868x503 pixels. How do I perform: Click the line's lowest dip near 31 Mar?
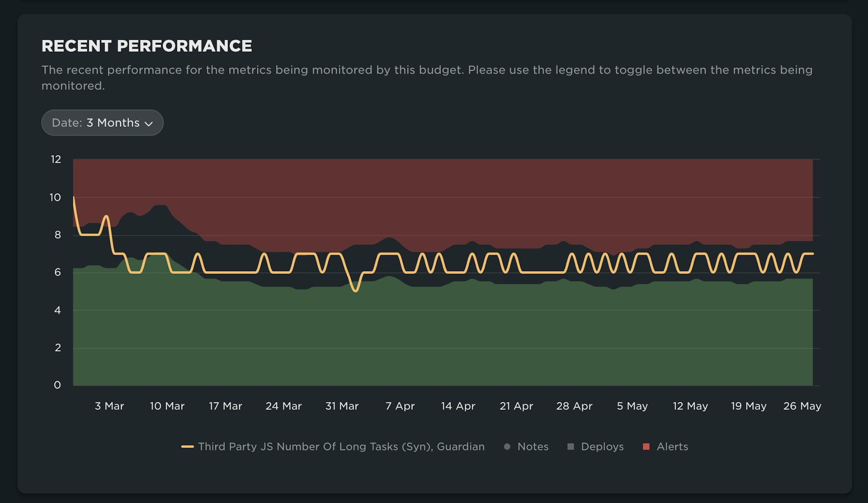355,291
